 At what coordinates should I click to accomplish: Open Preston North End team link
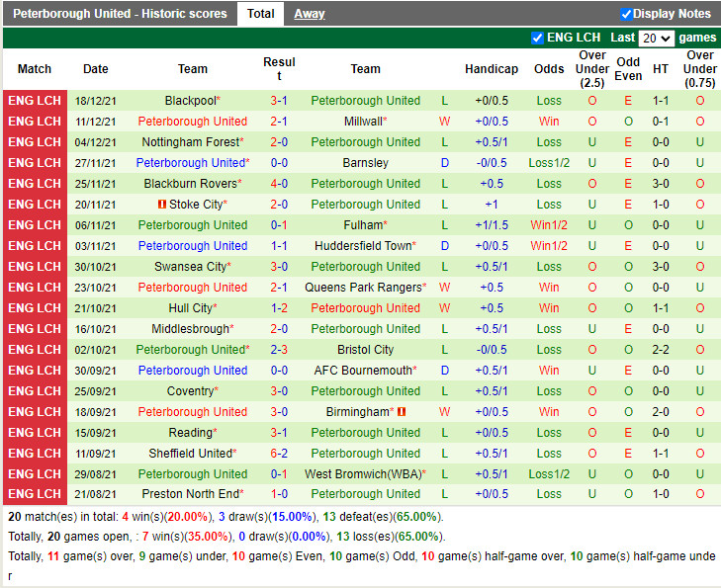[190, 494]
